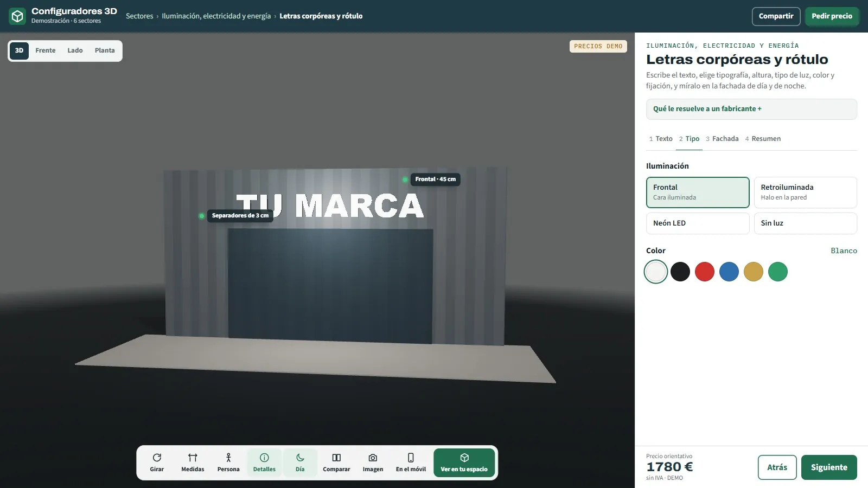Select Retroiluminada halo en la pared

[x=805, y=192]
